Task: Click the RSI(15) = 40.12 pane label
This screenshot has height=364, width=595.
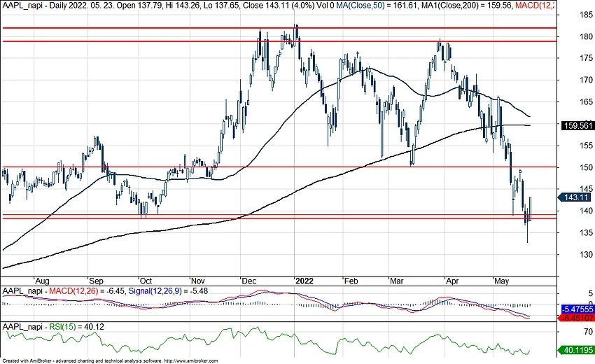Action: (76, 327)
